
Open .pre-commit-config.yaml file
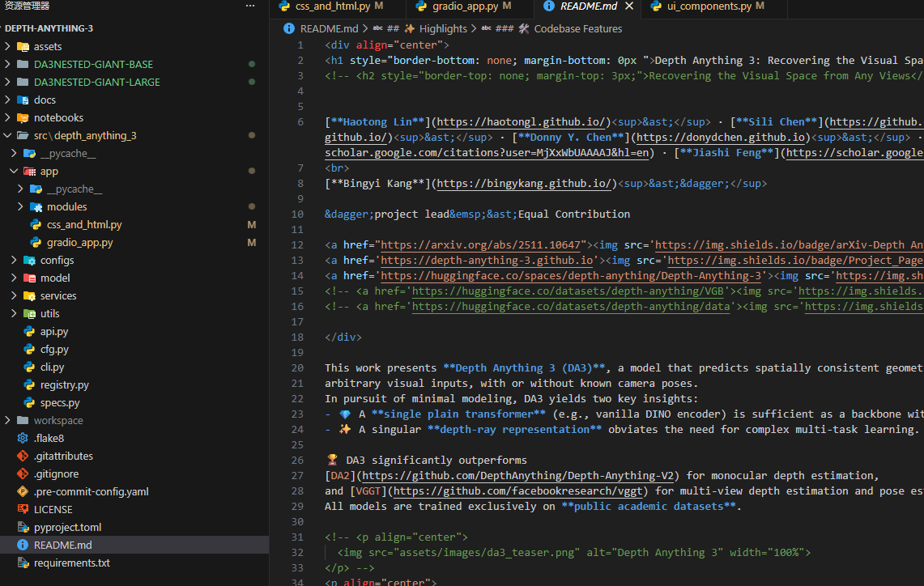[x=91, y=491]
